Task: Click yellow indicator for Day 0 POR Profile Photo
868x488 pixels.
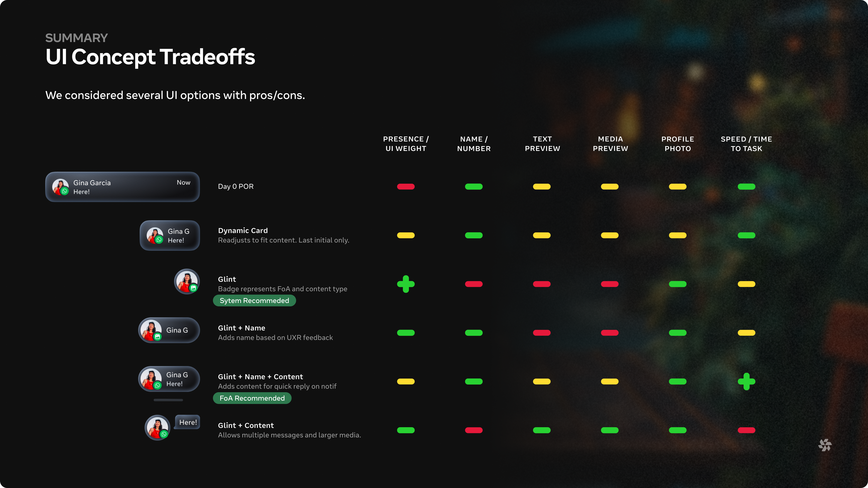Action: tap(678, 187)
